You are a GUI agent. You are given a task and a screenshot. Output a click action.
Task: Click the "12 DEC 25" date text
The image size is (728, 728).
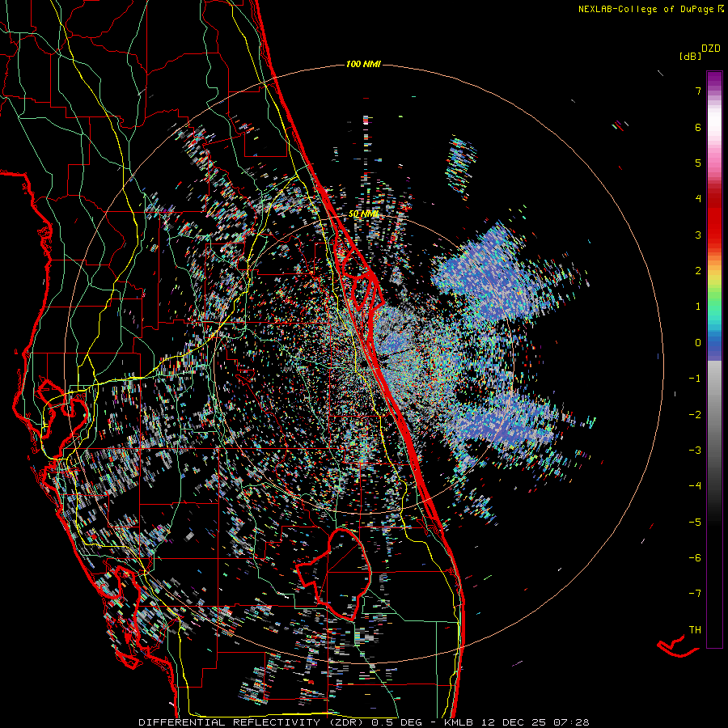pos(513,722)
